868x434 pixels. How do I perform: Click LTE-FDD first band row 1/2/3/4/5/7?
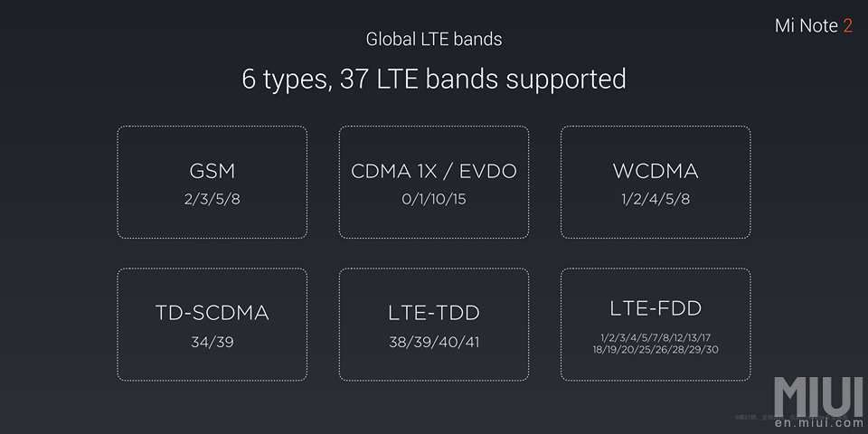tap(656, 336)
